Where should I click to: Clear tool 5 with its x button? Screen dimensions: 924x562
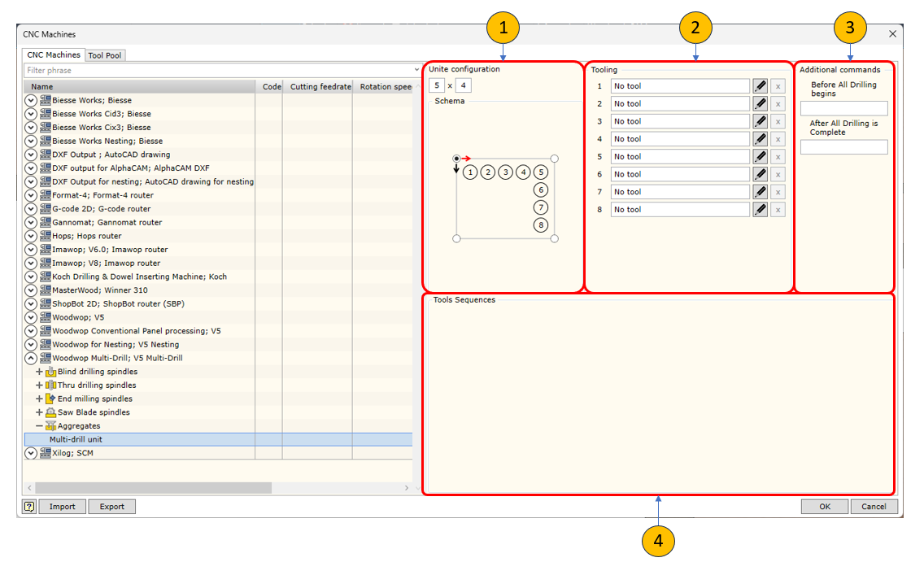778,157
